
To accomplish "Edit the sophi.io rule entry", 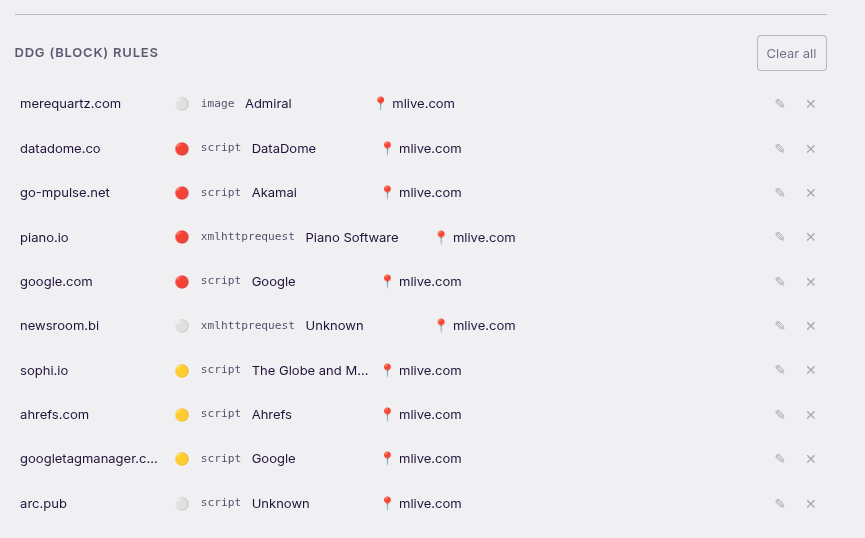I will tap(779, 370).
